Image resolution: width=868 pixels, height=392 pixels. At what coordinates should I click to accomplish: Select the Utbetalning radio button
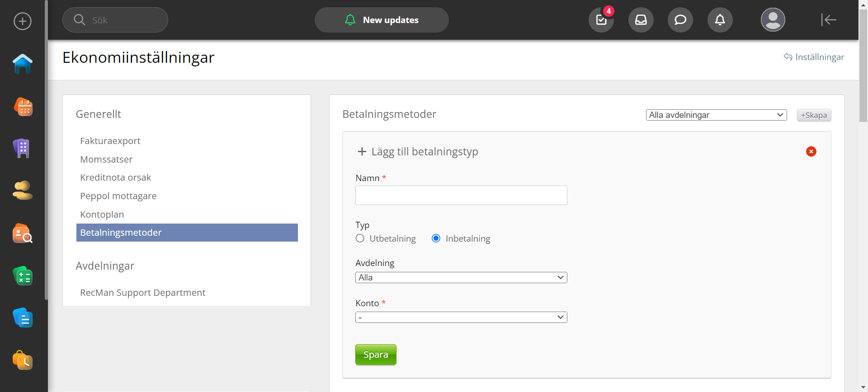click(360, 238)
